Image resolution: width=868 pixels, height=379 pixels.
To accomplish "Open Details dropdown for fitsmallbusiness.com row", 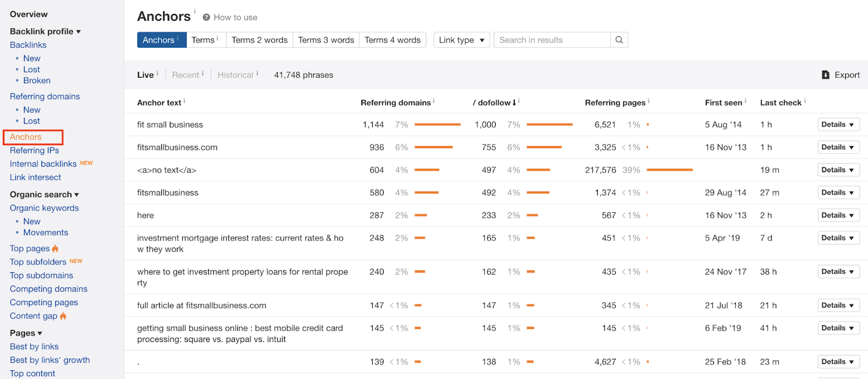I will click(x=838, y=147).
